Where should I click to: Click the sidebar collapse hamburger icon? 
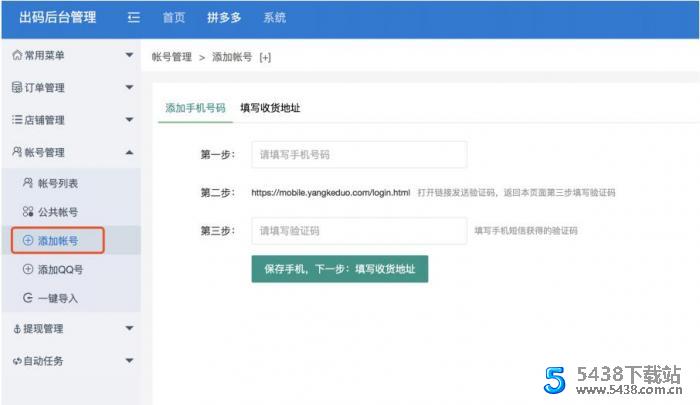134,18
